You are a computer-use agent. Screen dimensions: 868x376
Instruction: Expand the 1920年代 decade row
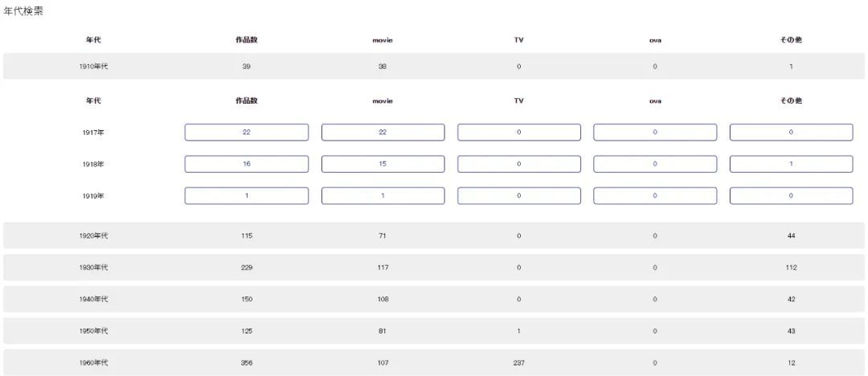point(93,235)
